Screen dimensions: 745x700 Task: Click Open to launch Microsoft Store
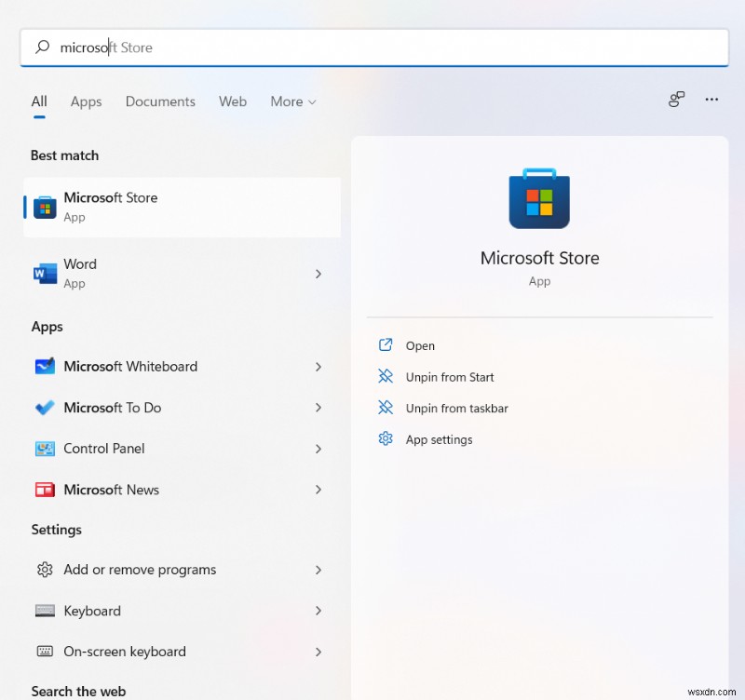tap(418, 345)
